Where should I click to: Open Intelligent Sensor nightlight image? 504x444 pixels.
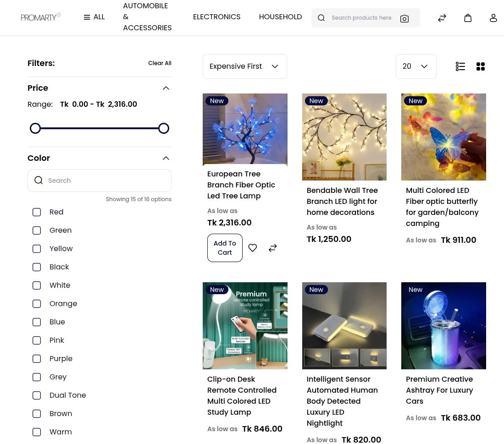tap(344, 326)
